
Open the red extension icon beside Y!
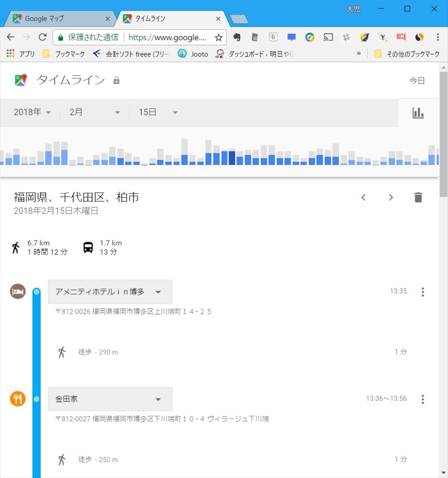click(401, 37)
